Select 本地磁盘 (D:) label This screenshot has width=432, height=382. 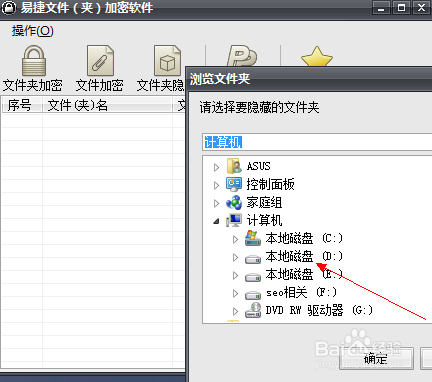[x=304, y=256]
